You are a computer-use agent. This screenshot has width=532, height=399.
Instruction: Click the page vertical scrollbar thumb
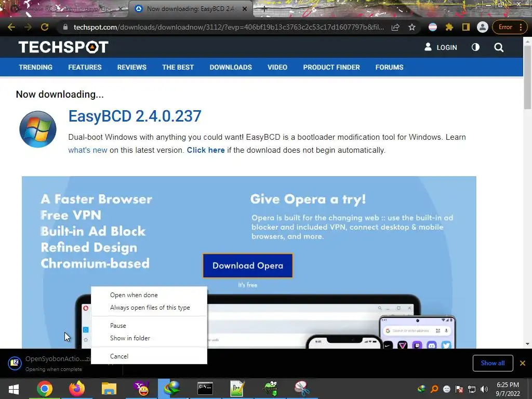[x=527, y=77]
